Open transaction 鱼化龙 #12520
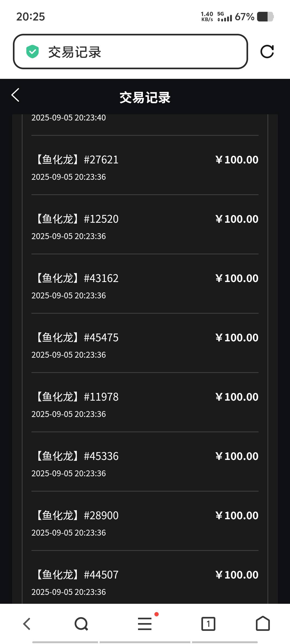 145,224
